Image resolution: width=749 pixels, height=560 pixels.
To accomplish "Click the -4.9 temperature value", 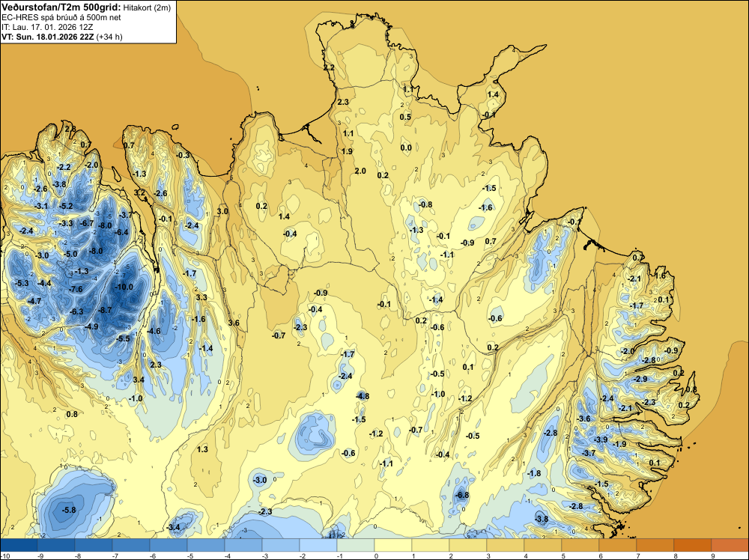I will pos(91,326).
